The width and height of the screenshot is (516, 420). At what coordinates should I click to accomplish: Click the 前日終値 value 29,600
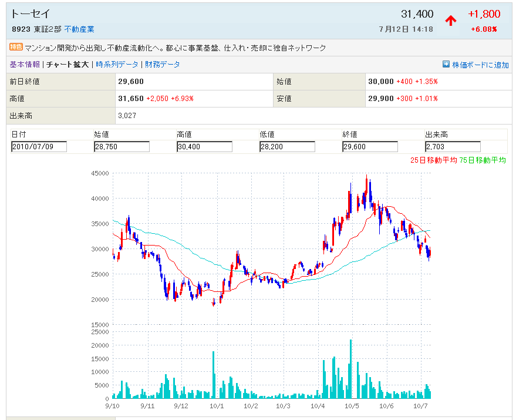131,82
